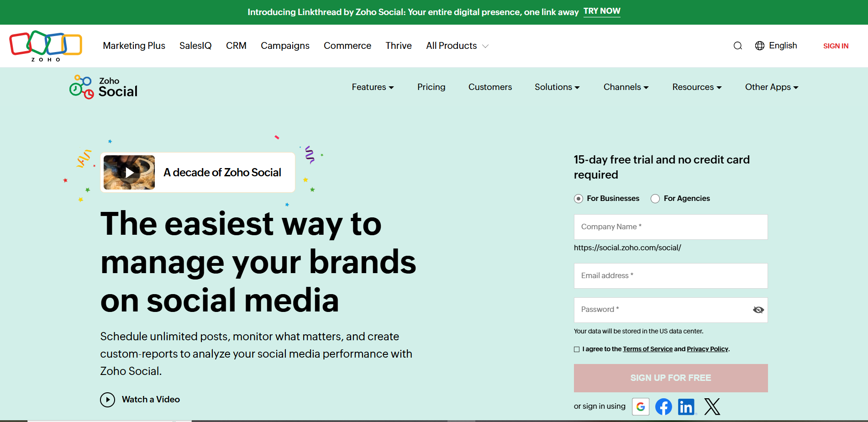Click the TRY NOW banner link

click(602, 11)
